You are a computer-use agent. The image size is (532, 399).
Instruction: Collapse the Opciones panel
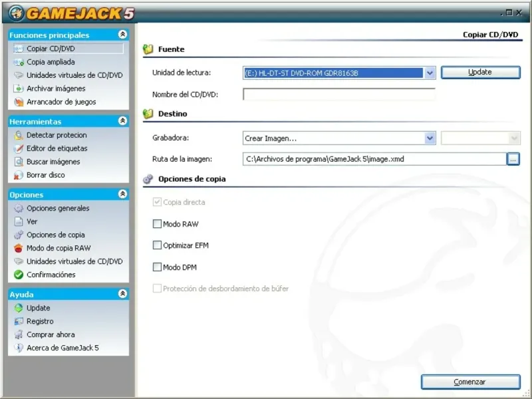point(122,194)
